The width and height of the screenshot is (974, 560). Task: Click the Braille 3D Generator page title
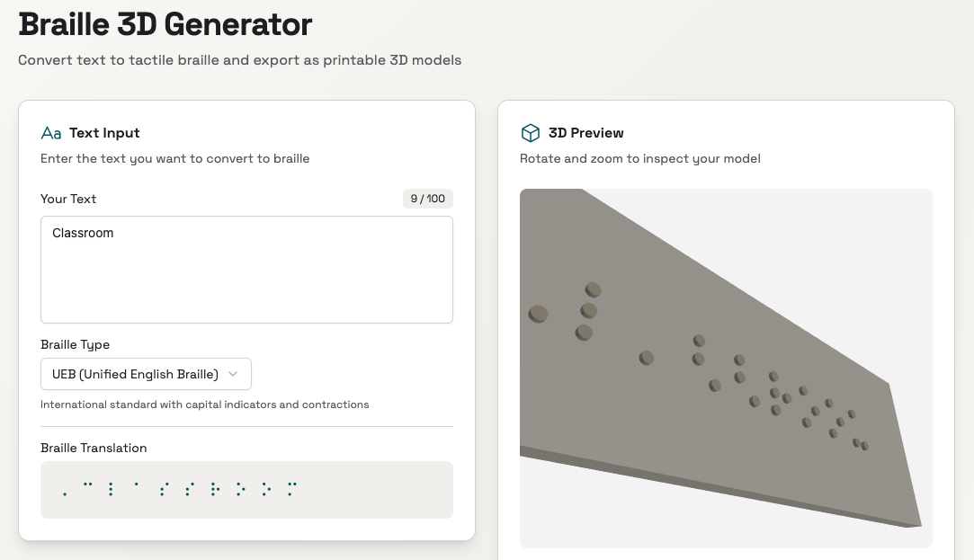(165, 24)
